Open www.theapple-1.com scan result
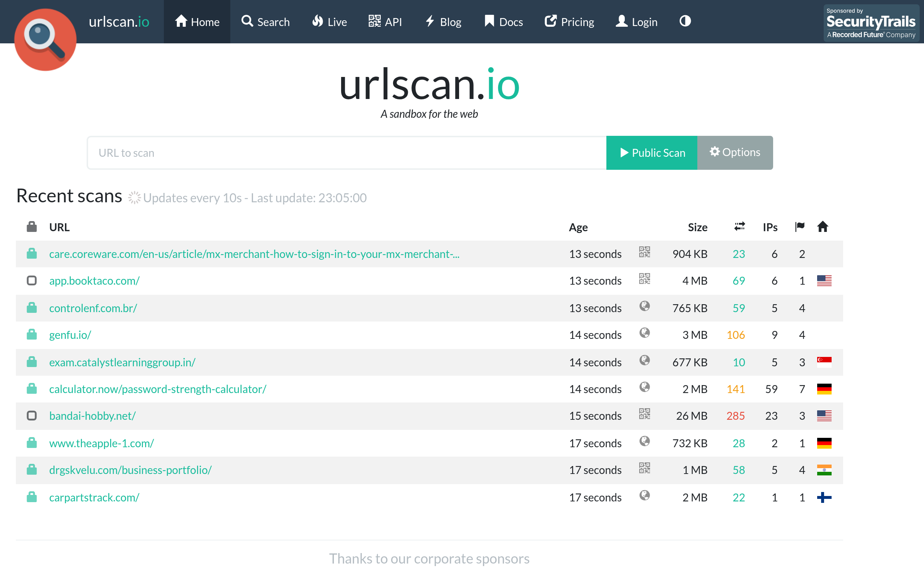924x578 pixels. pyautogui.click(x=101, y=443)
